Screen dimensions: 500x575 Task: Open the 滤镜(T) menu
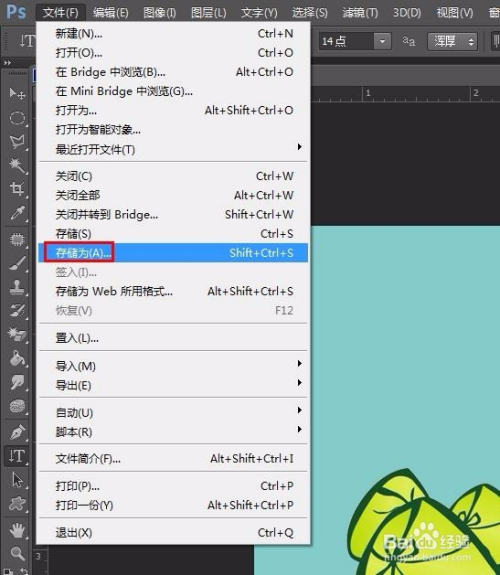360,13
